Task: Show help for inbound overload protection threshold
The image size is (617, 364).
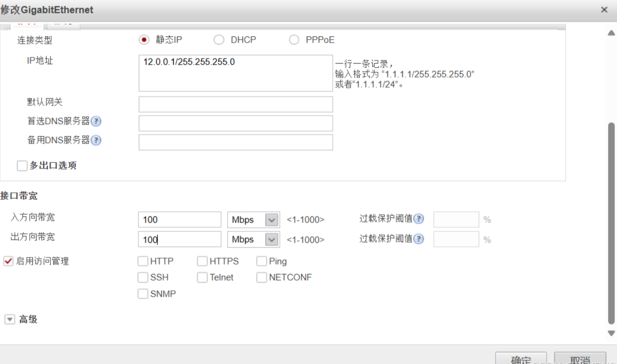Action: 419,219
